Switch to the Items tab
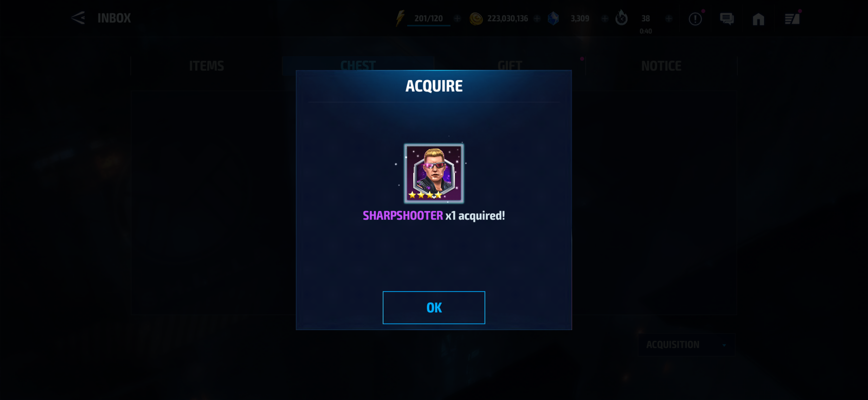This screenshot has height=400, width=868. click(206, 65)
